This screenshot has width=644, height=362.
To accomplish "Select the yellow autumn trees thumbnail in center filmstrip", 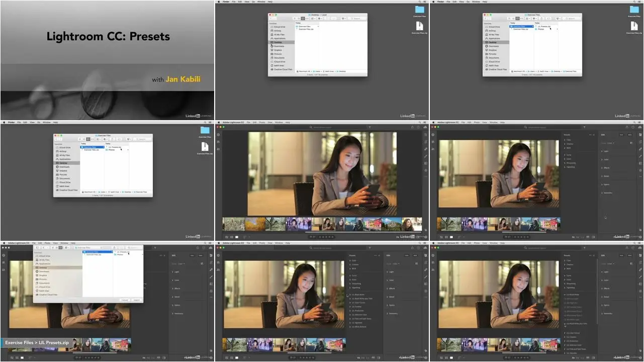I will [255, 224].
